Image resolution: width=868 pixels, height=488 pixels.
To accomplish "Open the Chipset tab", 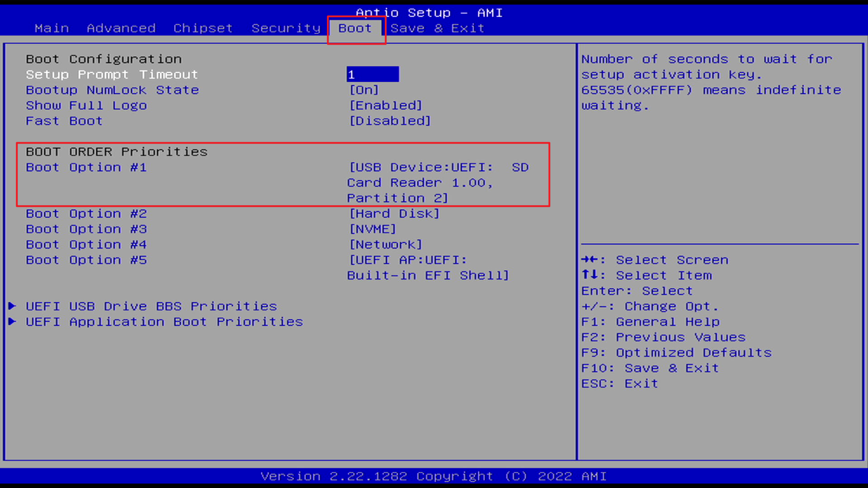I will pos(203,28).
